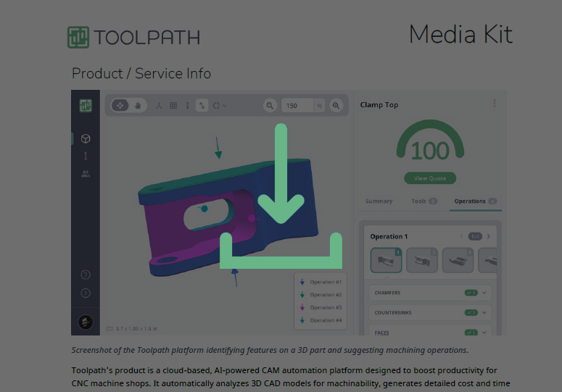Select operation thumbnail number 1

(386, 260)
